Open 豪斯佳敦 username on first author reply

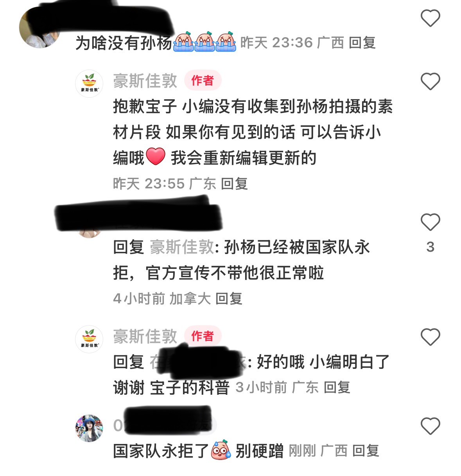coord(145,81)
